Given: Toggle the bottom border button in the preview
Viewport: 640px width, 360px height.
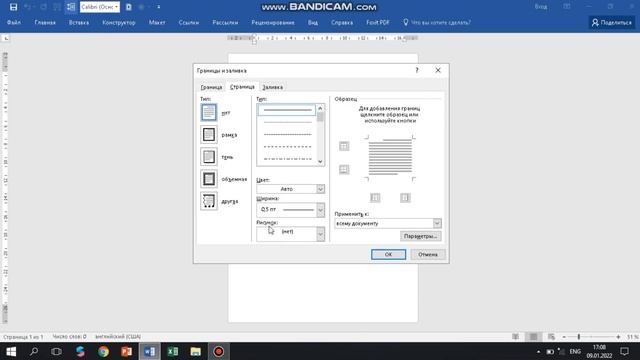Looking at the screenshot, I should (344, 169).
